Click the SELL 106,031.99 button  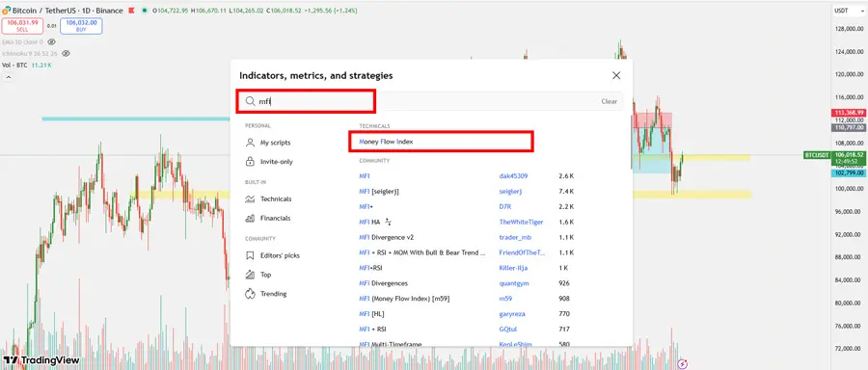tap(22, 26)
